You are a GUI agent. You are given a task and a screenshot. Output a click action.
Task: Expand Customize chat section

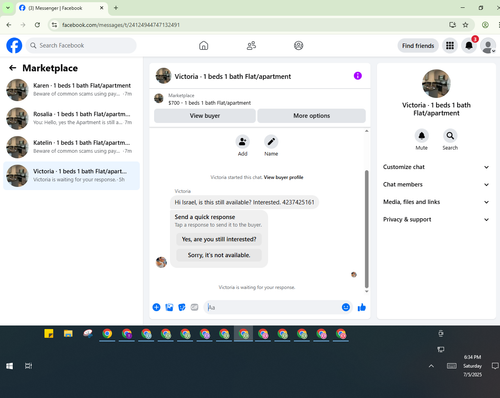436,167
